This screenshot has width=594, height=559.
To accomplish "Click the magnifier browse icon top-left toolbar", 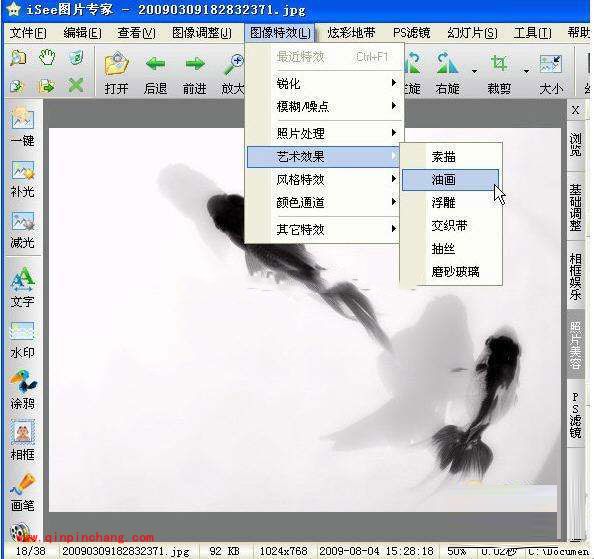I will (18, 58).
